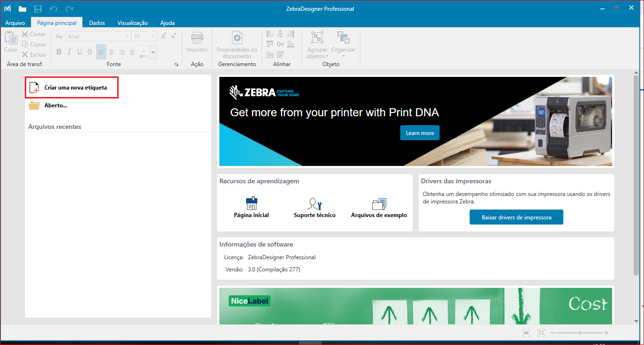The height and width of the screenshot is (345, 644).
Task: Click the Imprimir printer icon
Action: pos(197,38)
